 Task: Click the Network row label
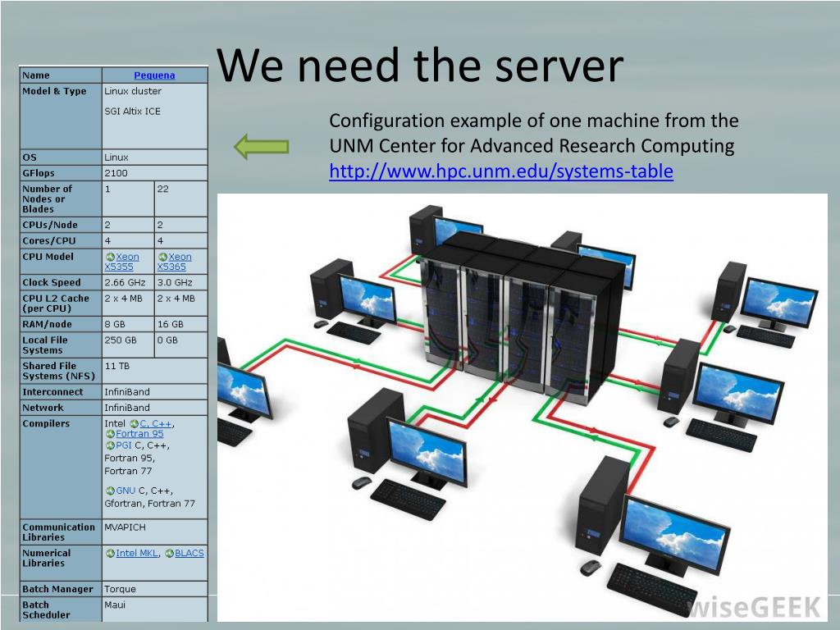43,408
